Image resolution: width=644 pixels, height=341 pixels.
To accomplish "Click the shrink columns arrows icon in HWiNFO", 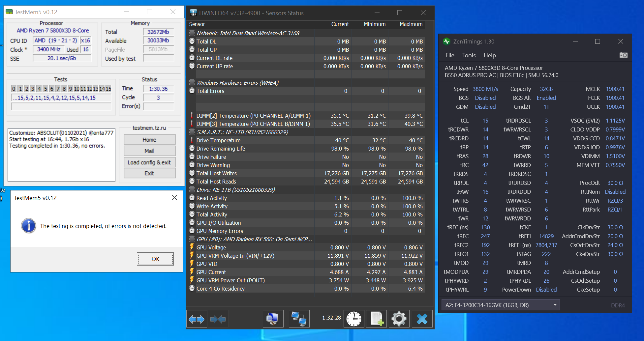I will pyautogui.click(x=218, y=319).
